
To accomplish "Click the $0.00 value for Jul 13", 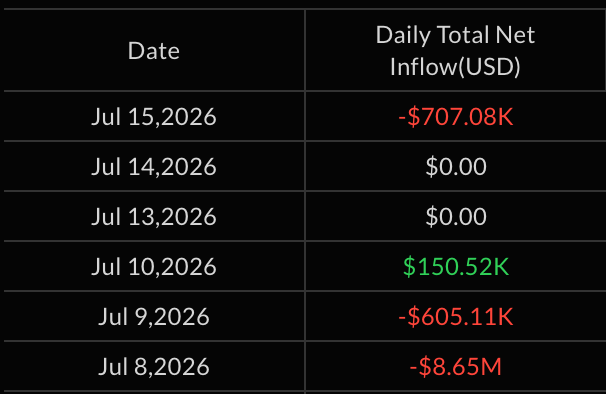I will (456, 216).
